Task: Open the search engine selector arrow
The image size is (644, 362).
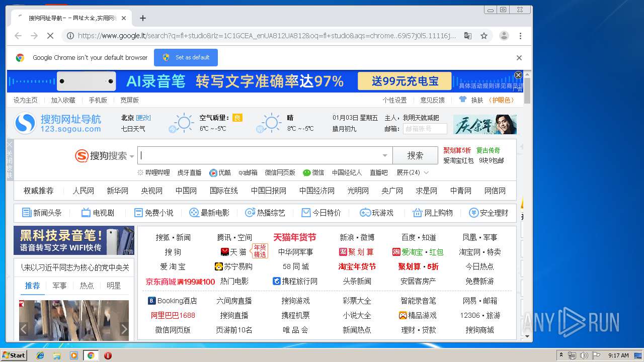Action: coord(132,156)
